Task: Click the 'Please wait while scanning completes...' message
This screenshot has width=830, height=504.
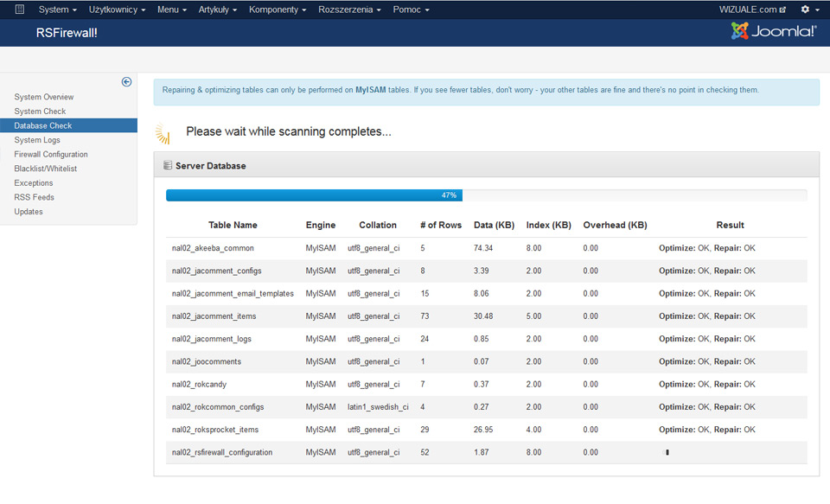Action: pos(289,131)
